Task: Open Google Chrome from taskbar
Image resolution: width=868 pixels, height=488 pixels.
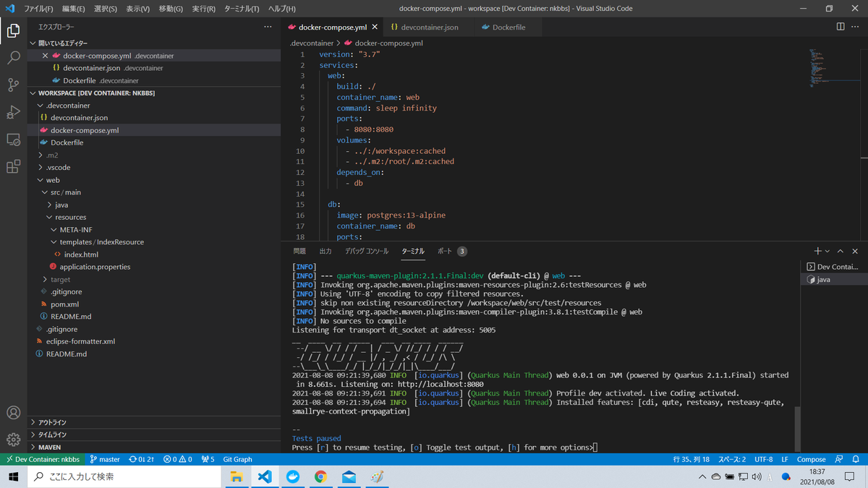Action: pos(320,477)
